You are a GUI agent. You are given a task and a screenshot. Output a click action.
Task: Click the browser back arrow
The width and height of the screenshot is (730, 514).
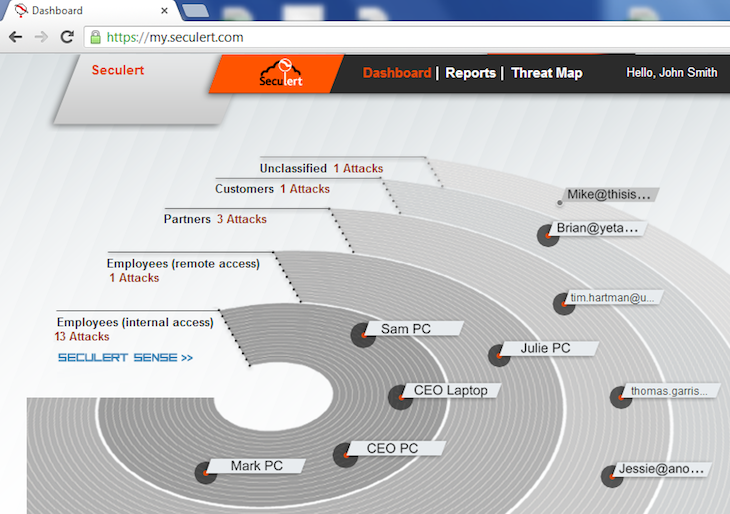15,37
